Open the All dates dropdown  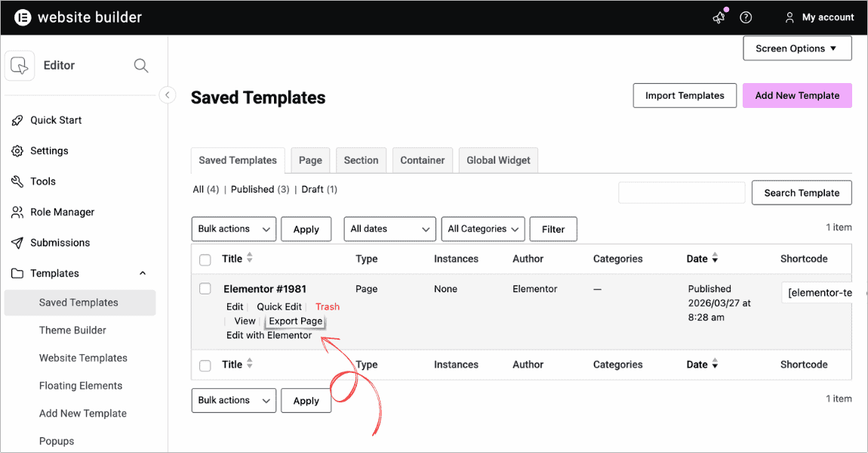pos(389,229)
